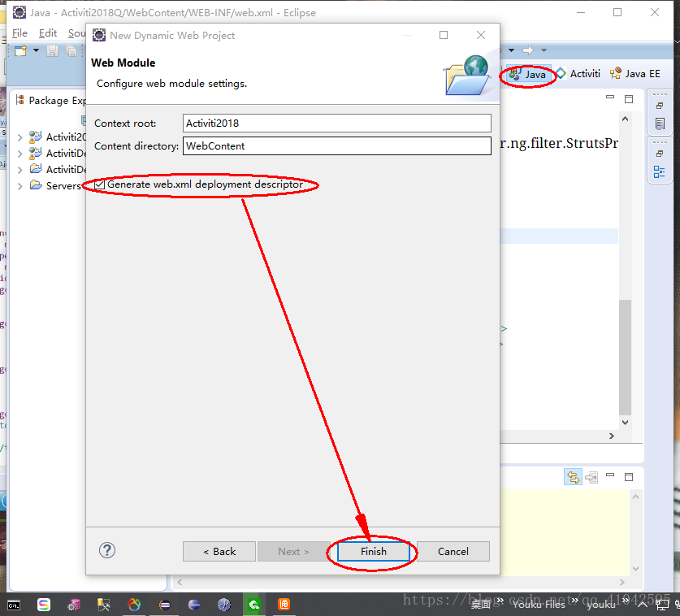This screenshot has width=680, height=616.
Task: Open black dropdown arrow left of Forward arrow
Action: pos(511,50)
